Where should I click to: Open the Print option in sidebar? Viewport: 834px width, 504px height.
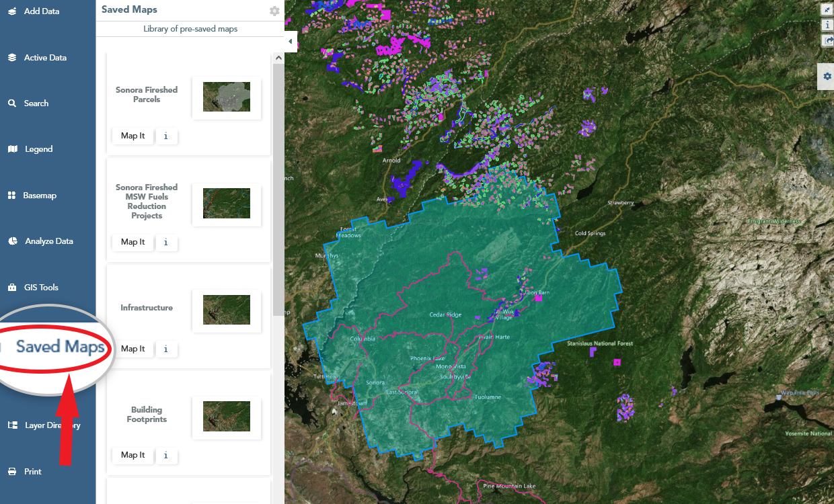point(25,472)
